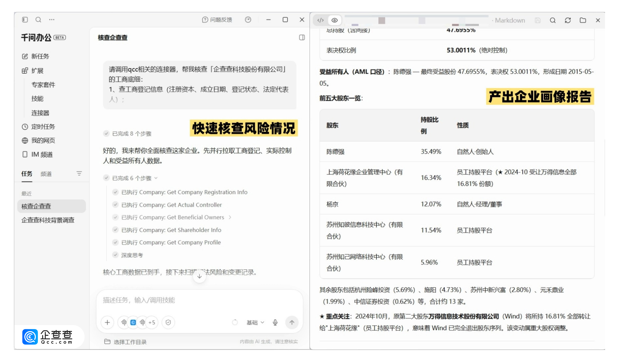The height and width of the screenshot is (364, 619).
Task: Open the task list filter icon
Action: coord(79,174)
